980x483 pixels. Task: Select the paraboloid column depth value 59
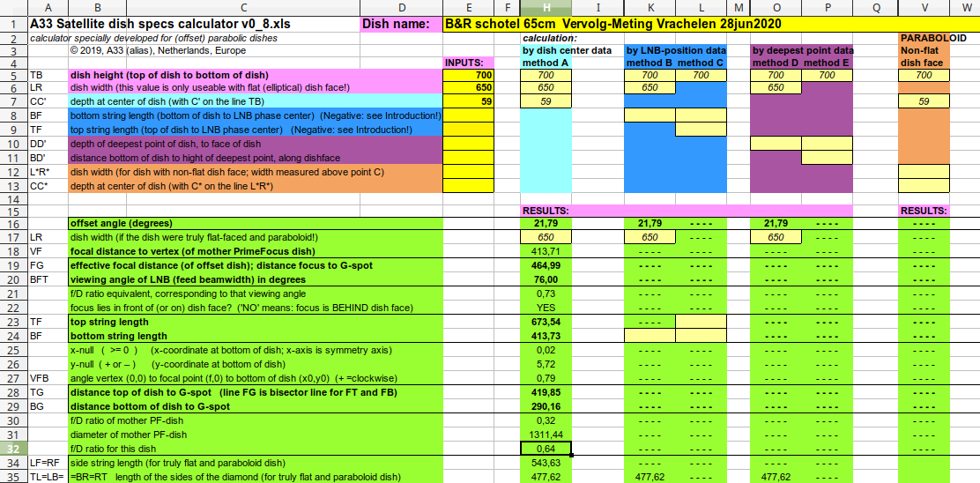[924, 101]
